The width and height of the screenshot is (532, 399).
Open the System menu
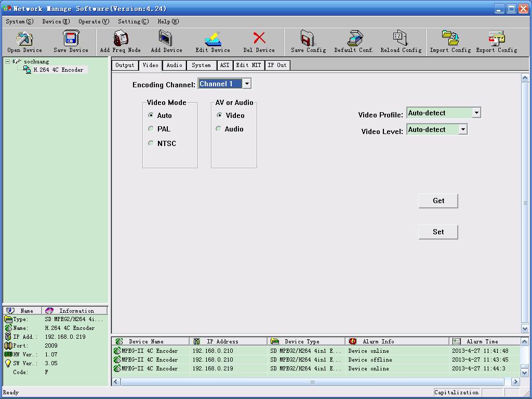(x=19, y=21)
